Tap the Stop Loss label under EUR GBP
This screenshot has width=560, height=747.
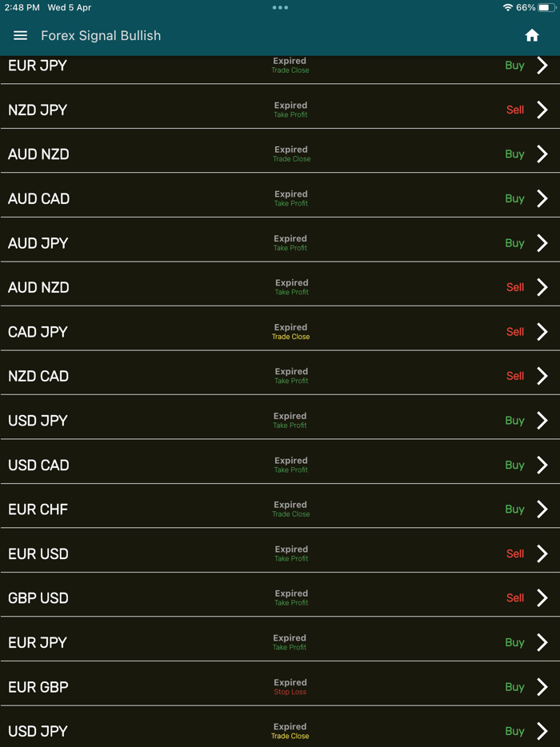pos(290,692)
